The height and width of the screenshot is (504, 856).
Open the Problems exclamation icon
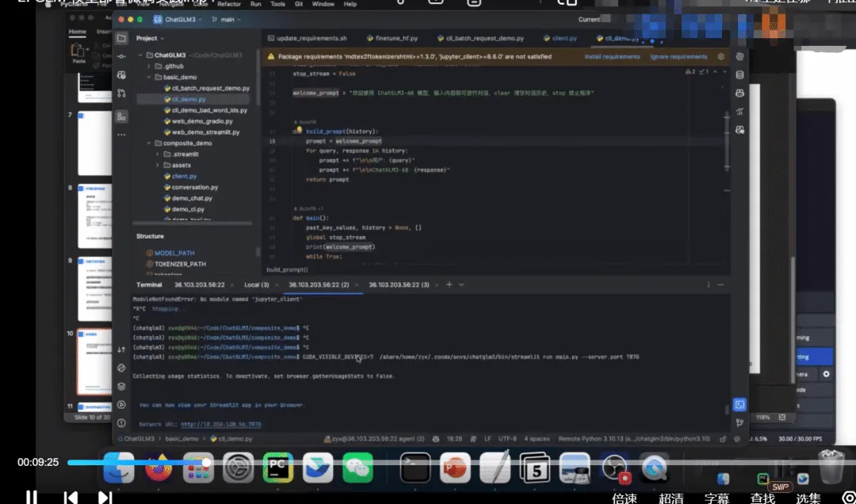coord(121,422)
